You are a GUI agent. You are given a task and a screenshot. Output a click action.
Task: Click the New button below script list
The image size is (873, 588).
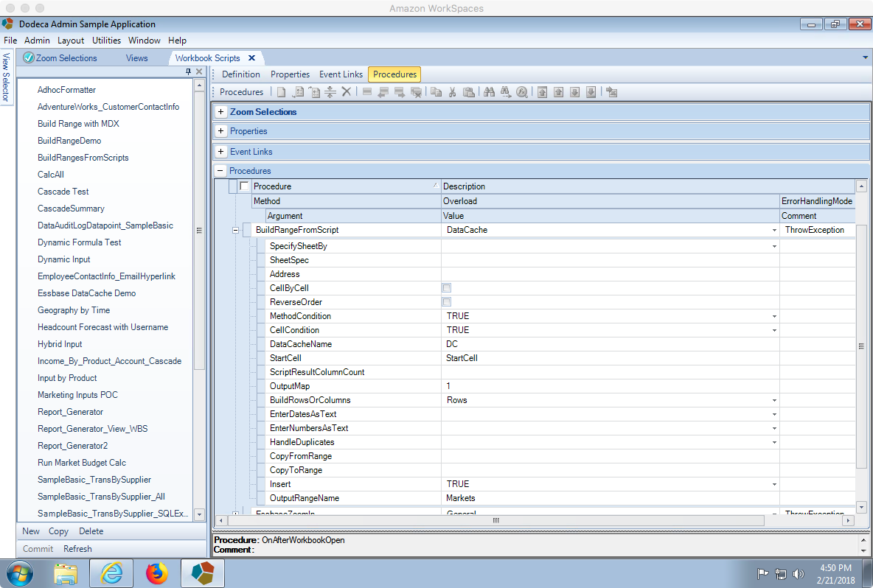31,531
